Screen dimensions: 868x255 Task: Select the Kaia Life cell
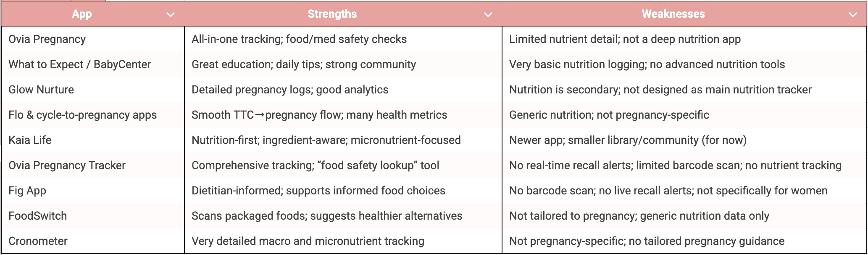click(30, 140)
